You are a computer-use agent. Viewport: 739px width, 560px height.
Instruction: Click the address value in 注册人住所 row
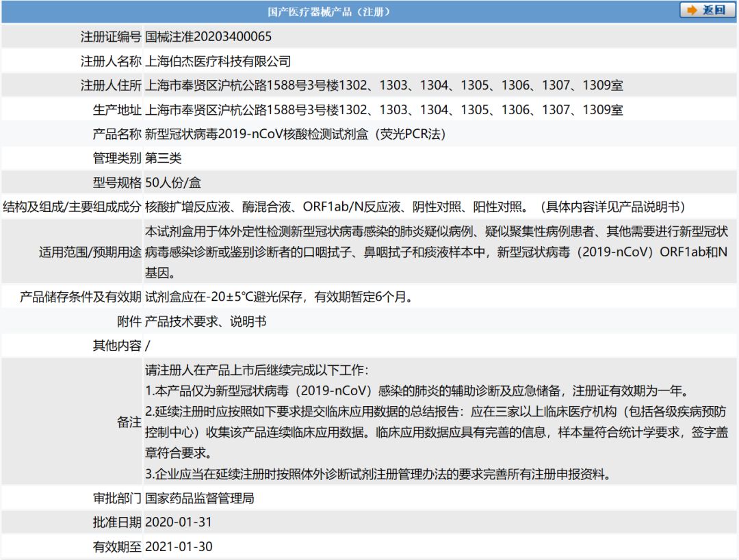coord(384,85)
